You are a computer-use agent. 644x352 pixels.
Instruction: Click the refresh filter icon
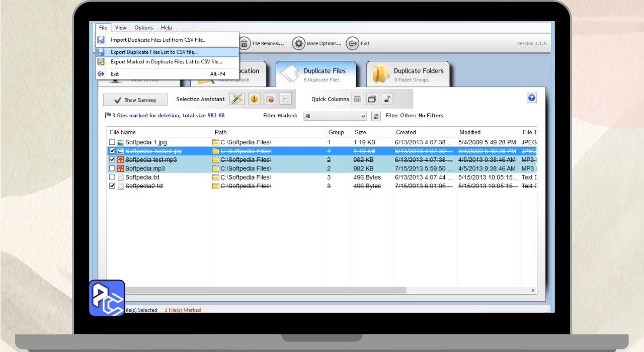coord(376,116)
